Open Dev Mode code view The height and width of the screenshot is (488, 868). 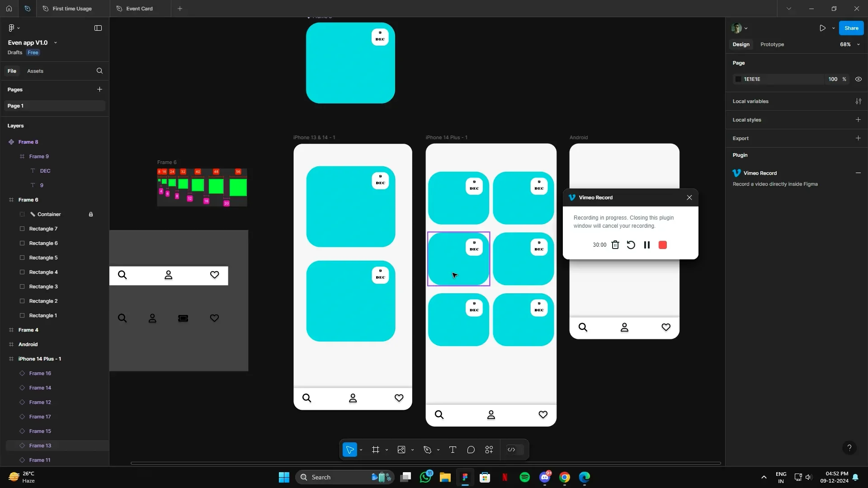pos(511,450)
